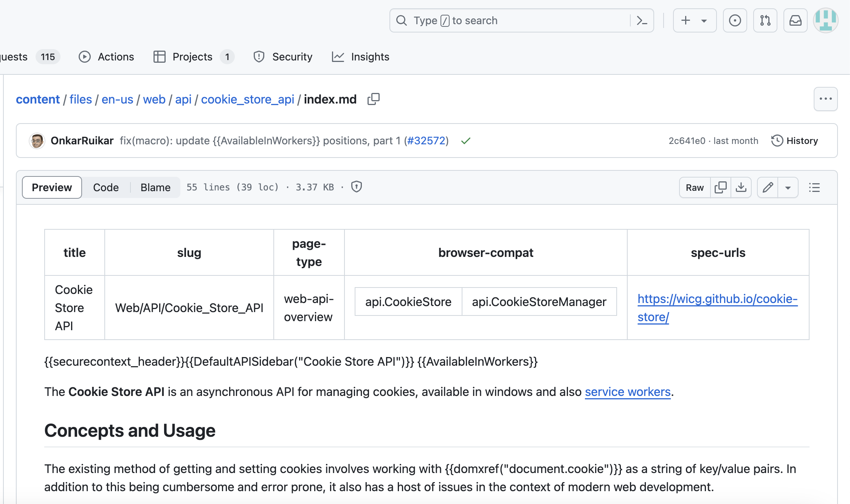Copy raw file contents icon

click(721, 187)
